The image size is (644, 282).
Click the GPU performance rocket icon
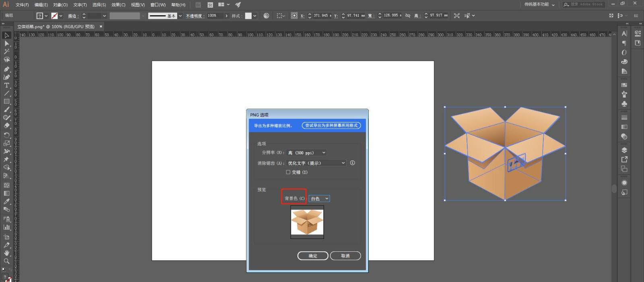(x=238, y=5)
